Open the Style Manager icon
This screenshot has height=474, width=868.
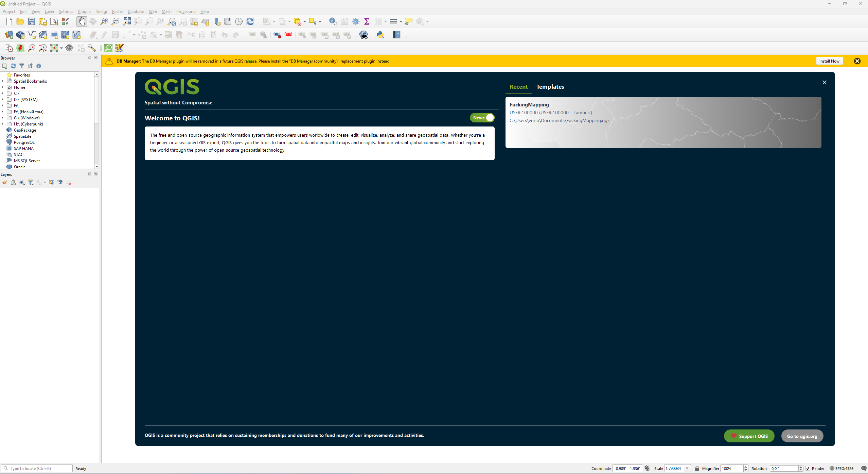click(x=65, y=21)
